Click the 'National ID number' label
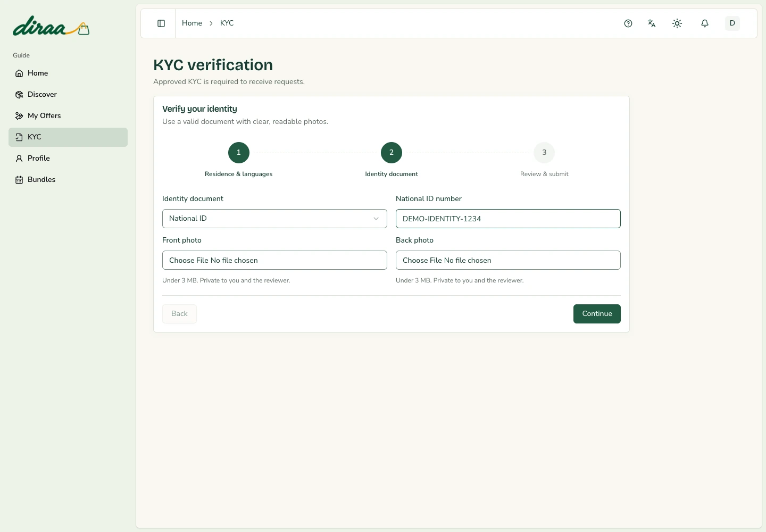The image size is (766, 532). coord(429,199)
